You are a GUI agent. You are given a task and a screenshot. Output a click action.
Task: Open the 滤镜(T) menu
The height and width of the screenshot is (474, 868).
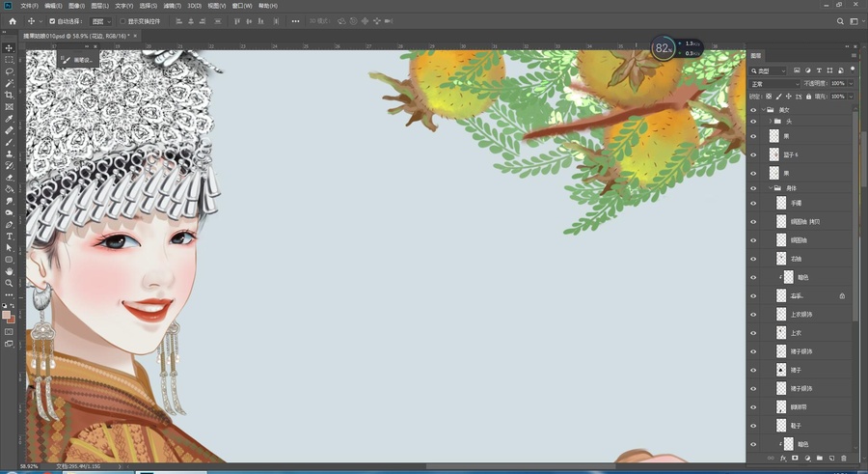pos(173,6)
